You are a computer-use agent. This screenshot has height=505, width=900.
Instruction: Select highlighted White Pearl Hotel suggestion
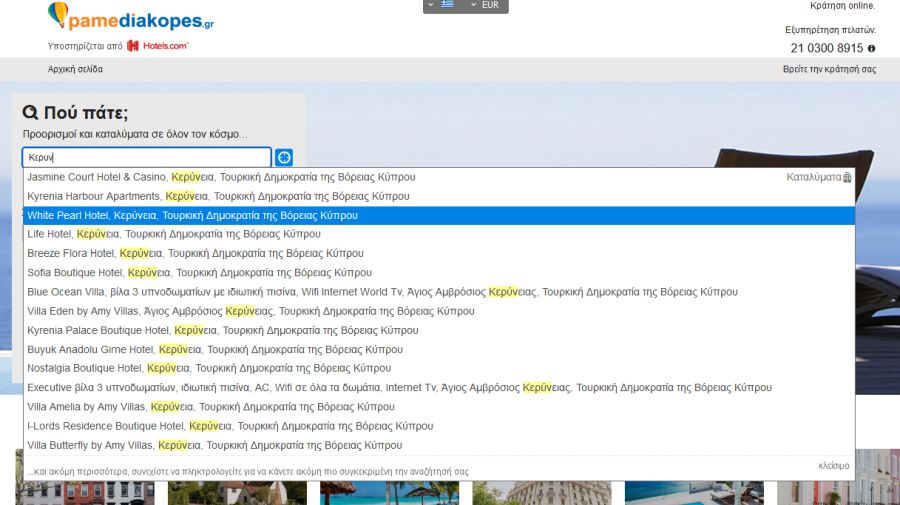click(439, 215)
